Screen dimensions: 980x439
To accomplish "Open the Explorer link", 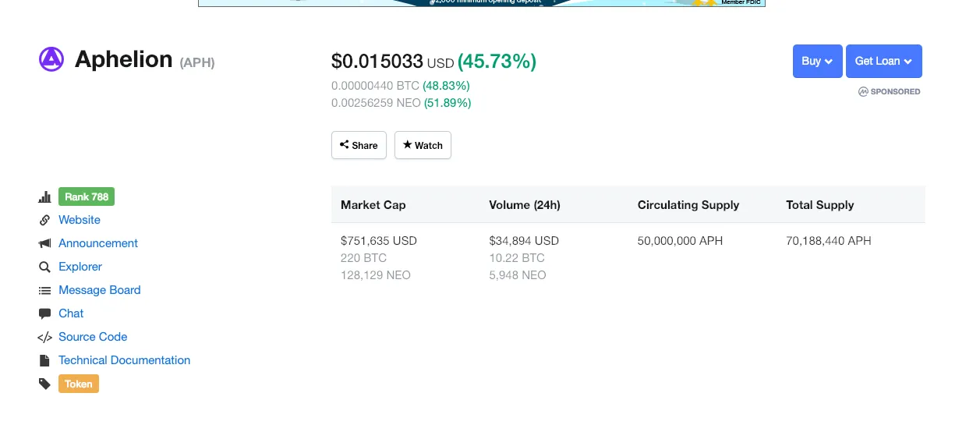I will pos(80,267).
